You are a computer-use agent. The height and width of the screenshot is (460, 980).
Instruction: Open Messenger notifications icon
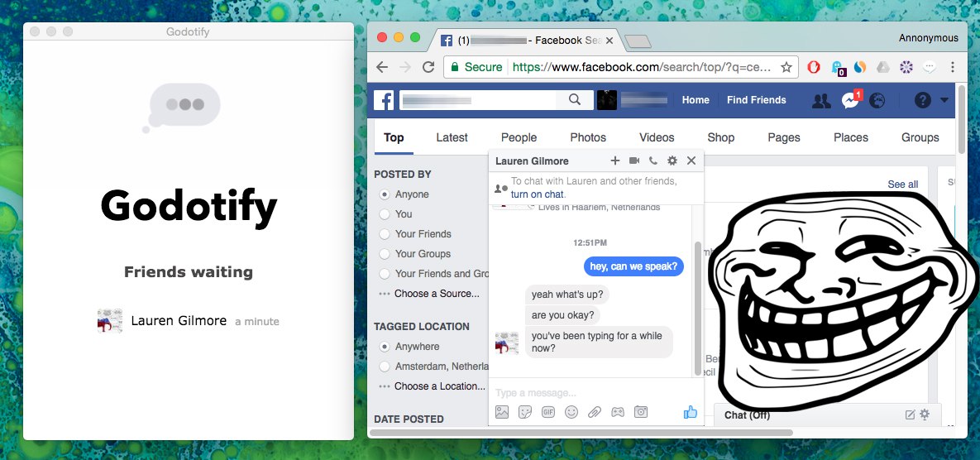(850, 100)
